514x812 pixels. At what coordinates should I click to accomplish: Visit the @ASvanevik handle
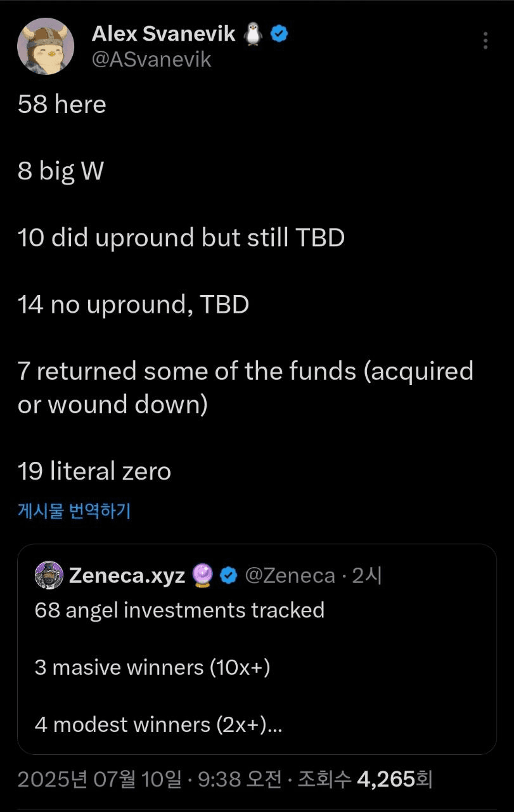point(151,60)
